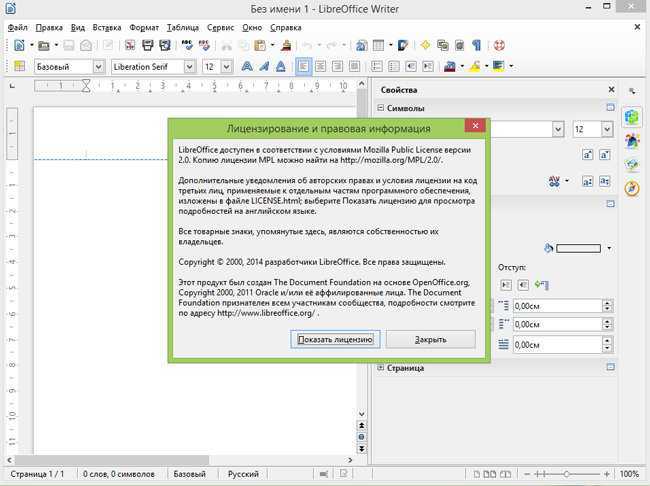This screenshot has height=486, width=650.
Task: Click the Показать лицензию button
Action: point(335,339)
